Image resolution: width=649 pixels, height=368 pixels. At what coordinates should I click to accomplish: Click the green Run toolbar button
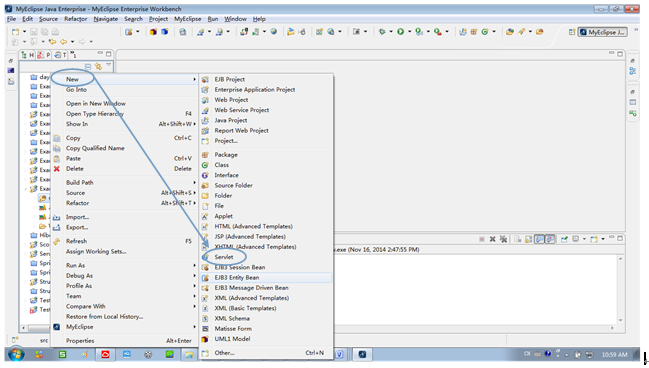400,31
